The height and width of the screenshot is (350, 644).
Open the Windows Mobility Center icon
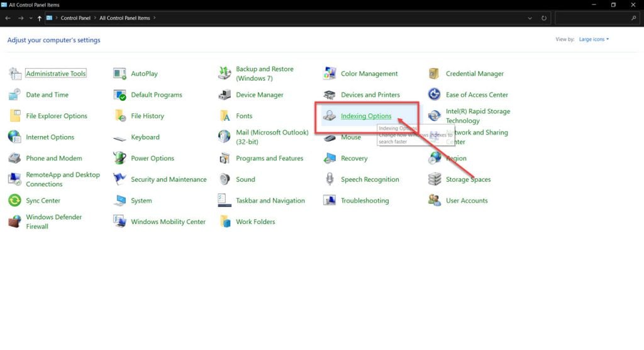119,222
